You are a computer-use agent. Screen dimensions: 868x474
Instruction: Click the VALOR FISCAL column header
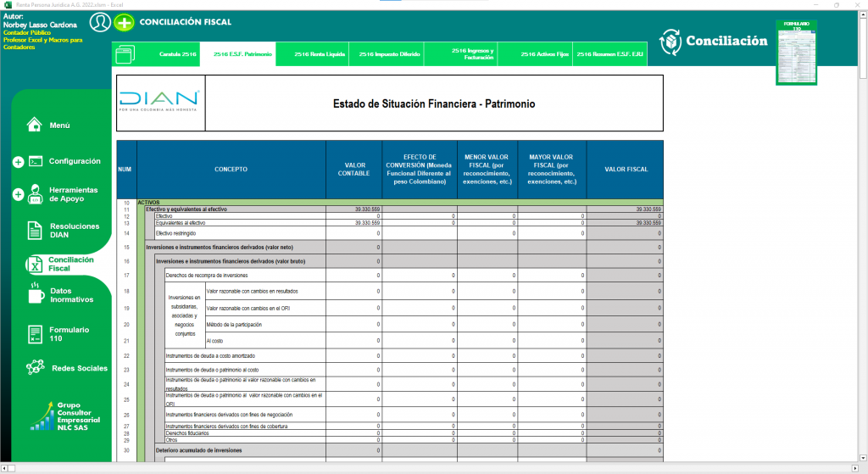pyautogui.click(x=626, y=170)
